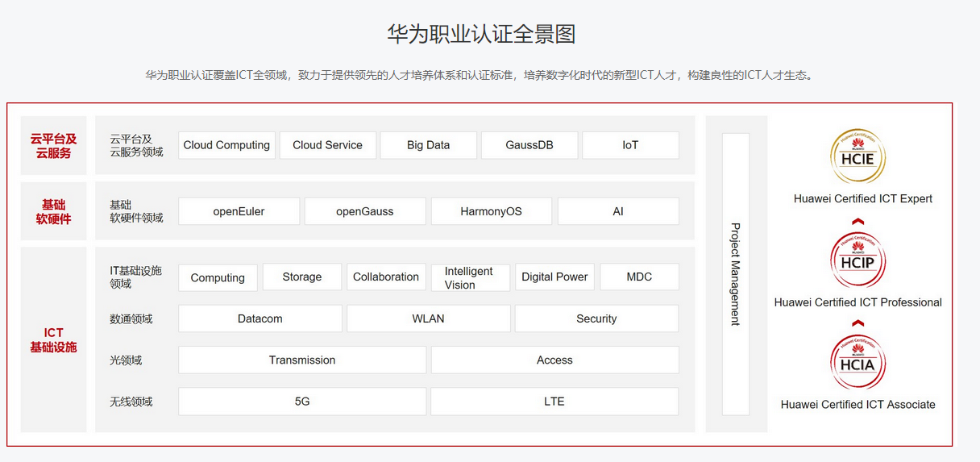Open the Access certification
Screen dimensions: 980x462
[555, 360]
